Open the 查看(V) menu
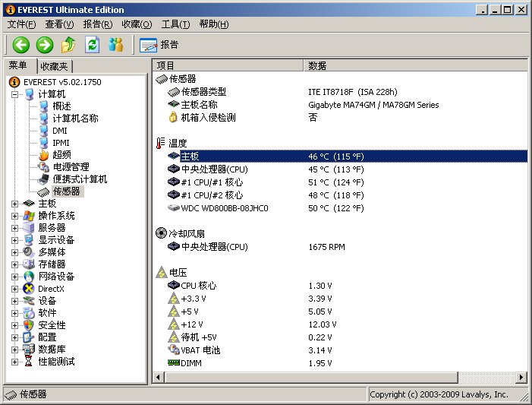Viewport: 532px width, 405px height. click(x=59, y=24)
